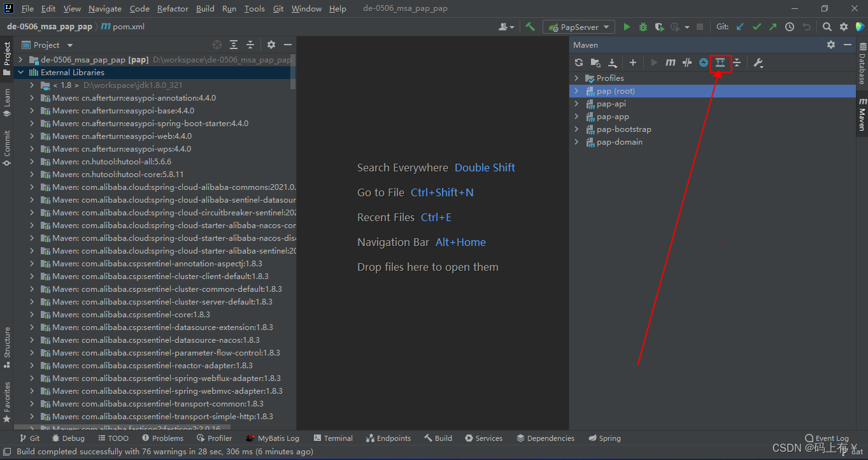
Task: Collapse External Libraries node
Action: tap(20, 72)
